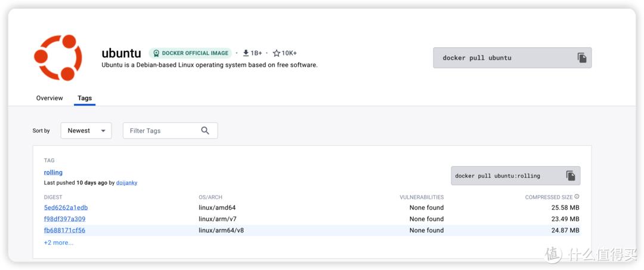
Task: Click the linux/arm/v7 architecture cell
Action: 218,219
